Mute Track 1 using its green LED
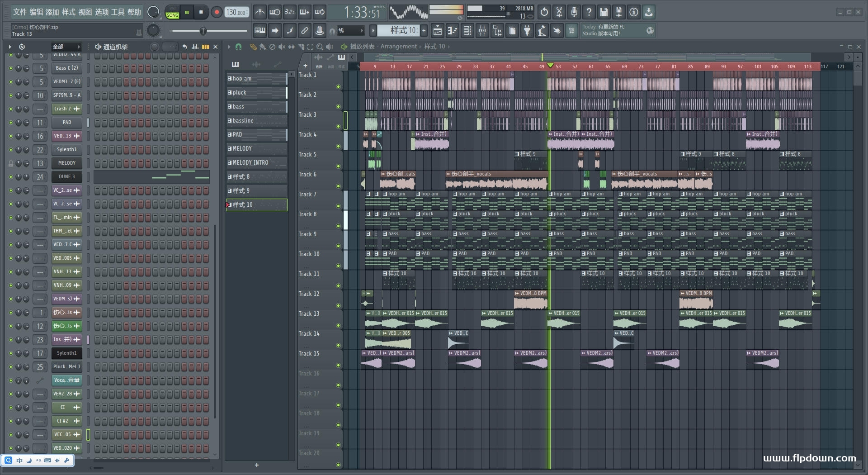This screenshot has height=475, width=868. pos(338,86)
